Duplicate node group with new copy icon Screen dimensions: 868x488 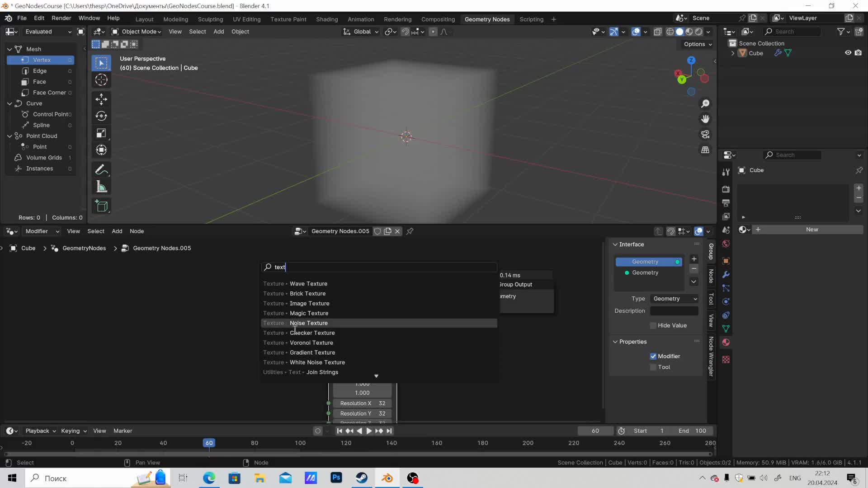pyautogui.click(x=387, y=231)
